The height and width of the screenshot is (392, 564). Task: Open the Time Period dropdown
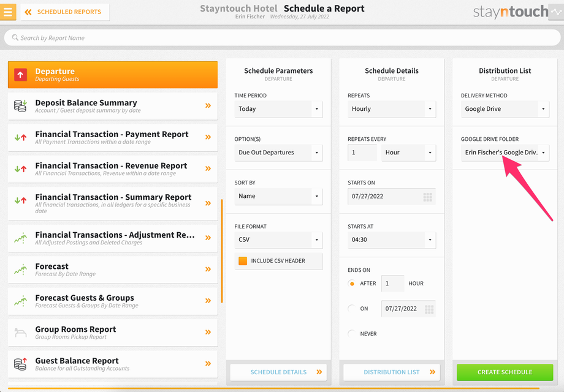coord(278,109)
